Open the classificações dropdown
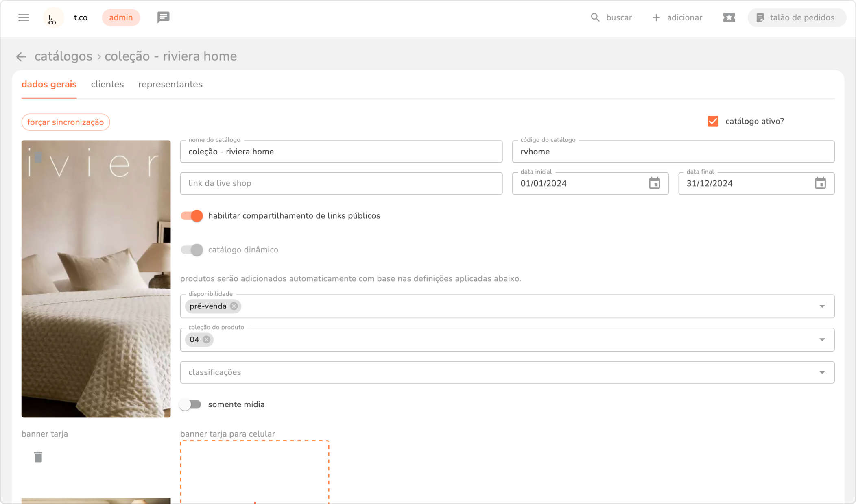The width and height of the screenshot is (856, 504). point(822,372)
